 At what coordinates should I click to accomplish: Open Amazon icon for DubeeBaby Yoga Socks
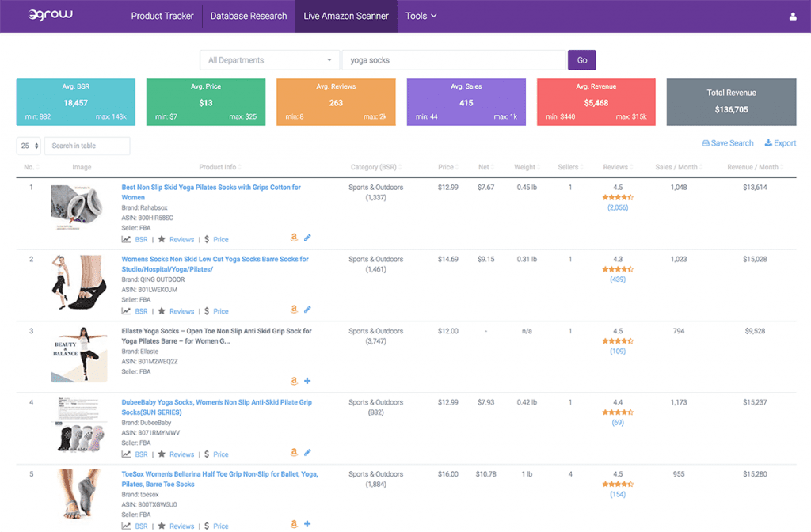(x=294, y=453)
